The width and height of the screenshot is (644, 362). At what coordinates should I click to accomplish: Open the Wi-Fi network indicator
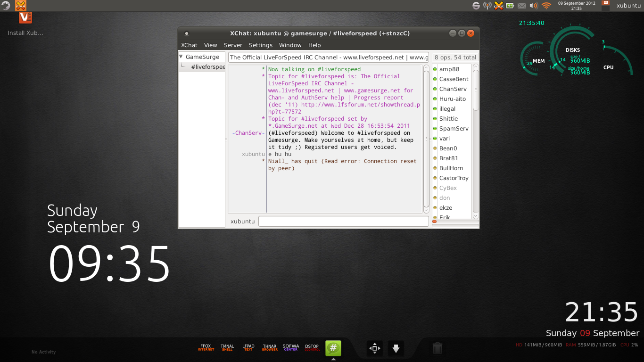point(546,6)
